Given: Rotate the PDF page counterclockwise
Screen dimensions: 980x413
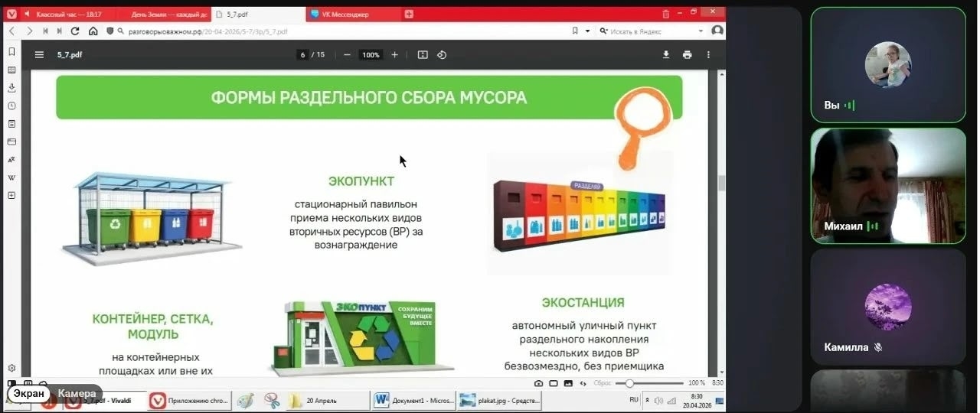Looking at the screenshot, I should 442,55.
